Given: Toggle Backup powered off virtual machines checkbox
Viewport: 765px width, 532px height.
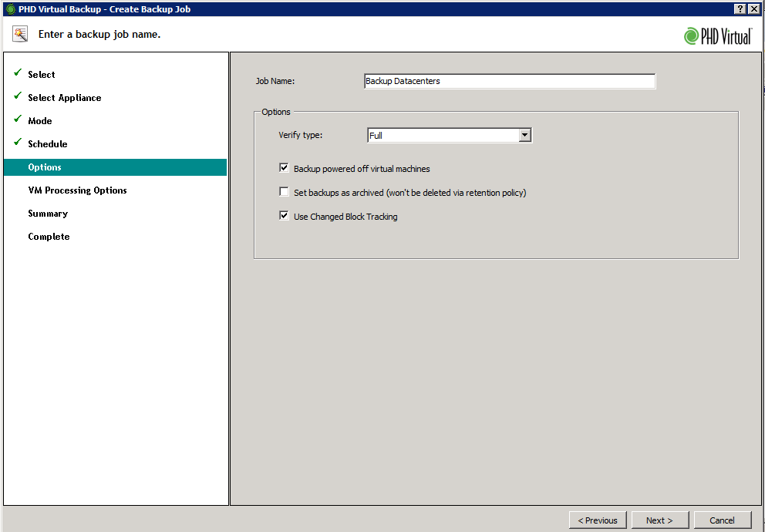Looking at the screenshot, I should click(x=284, y=168).
